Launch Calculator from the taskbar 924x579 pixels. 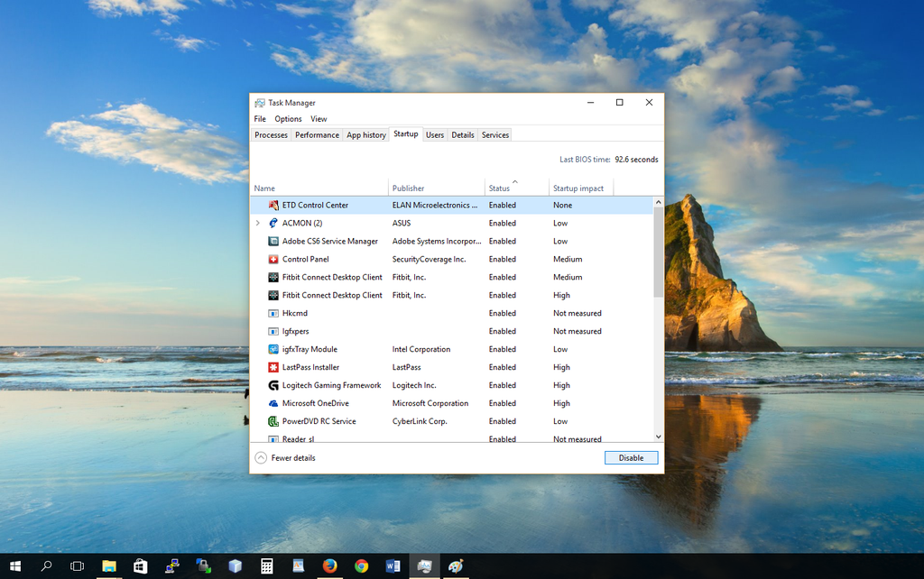click(x=267, y=566)
